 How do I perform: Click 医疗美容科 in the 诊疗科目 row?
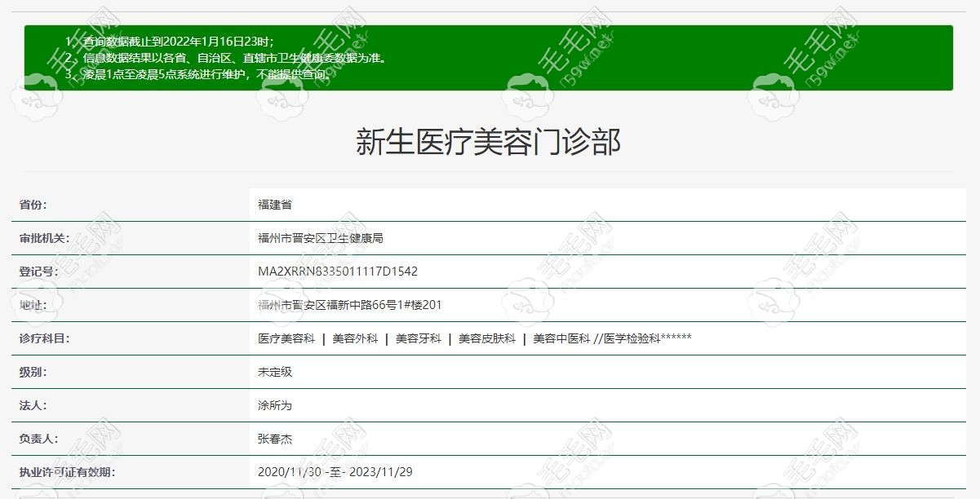pos(286,338)
